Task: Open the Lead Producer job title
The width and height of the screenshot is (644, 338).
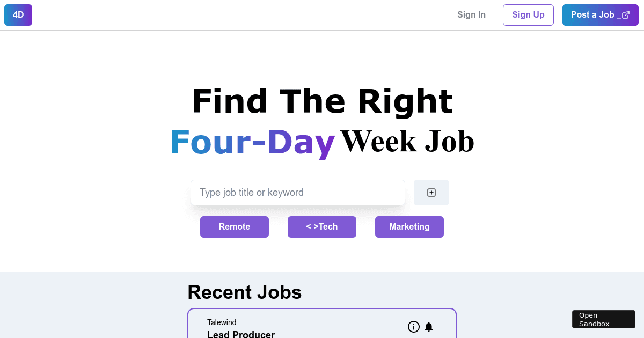Action: (x=241, y=334)
